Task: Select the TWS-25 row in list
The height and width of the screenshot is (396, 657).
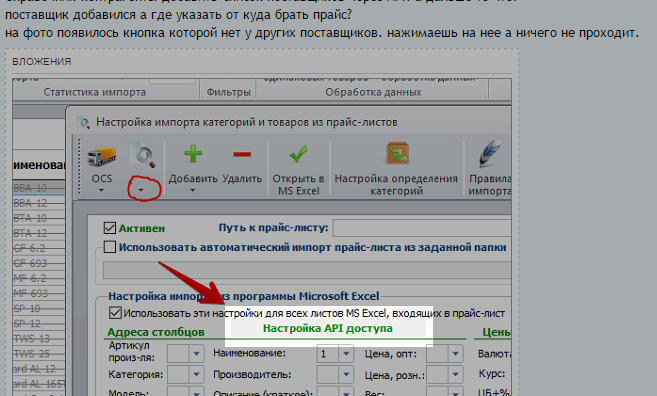Action: 39,354
